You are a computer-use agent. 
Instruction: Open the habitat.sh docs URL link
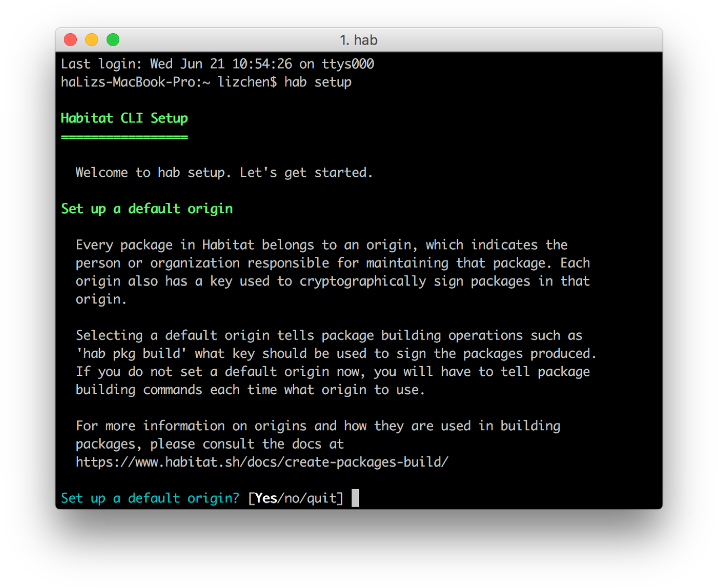(x=261, y=461)
